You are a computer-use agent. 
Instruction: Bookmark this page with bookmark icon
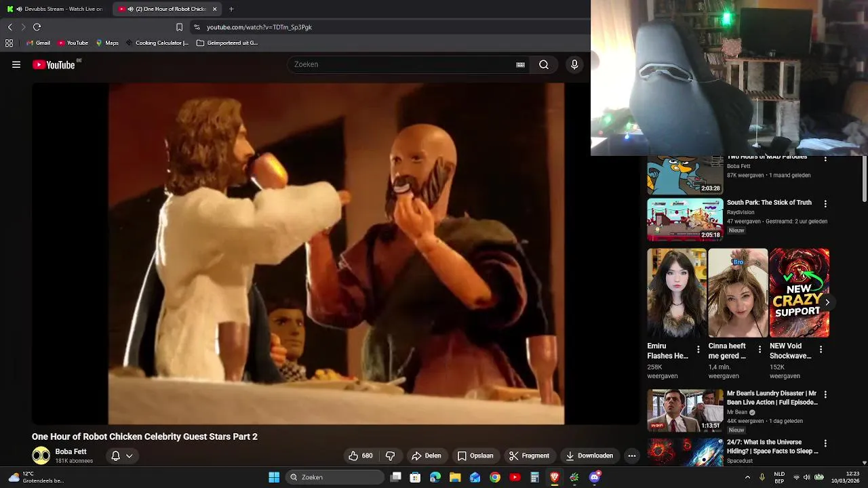(x=179, y=27)
